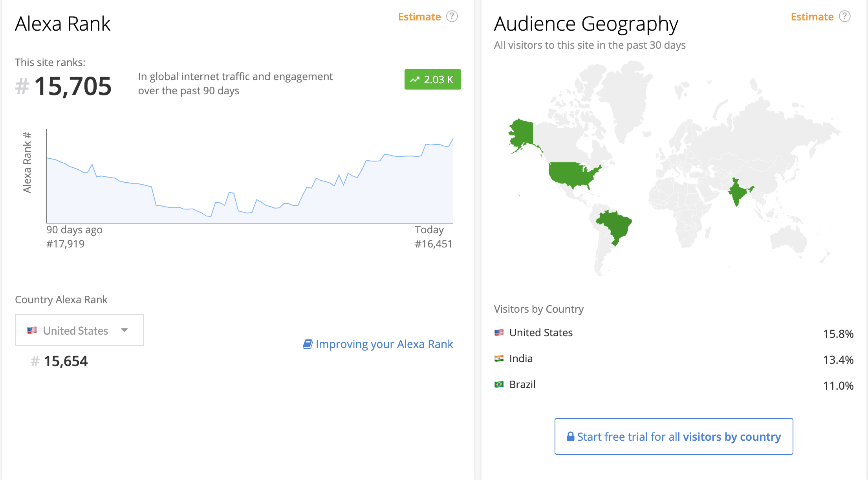Image resolution: width=868 pixels, height=480 pixels.
Task: Click the Alexa Rank # vertical axis label
Action: [x=27, y=162]
